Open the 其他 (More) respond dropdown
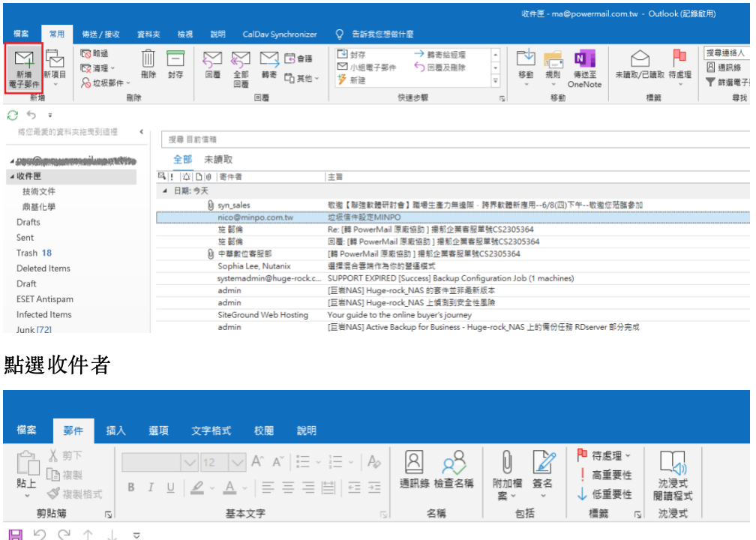The height and width of the screenshot is (540, 756). [x=301, y=78]
